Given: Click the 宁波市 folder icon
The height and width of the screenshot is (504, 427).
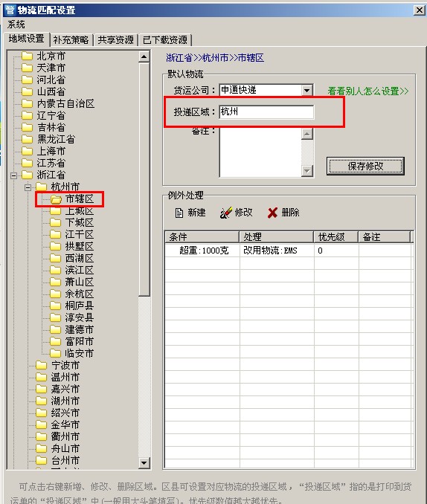Looking at the screenshot, I should tap(41, 365).
